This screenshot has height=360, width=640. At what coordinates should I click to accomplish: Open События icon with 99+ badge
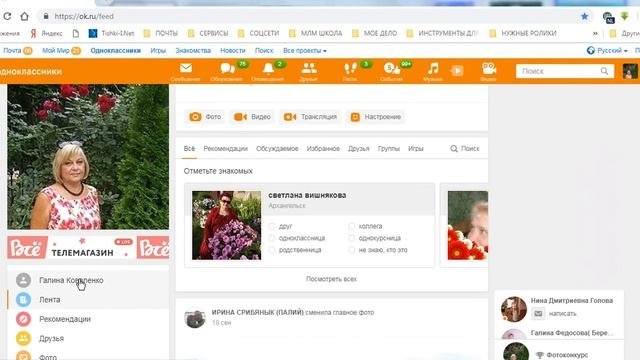click(x=391, y=68)
